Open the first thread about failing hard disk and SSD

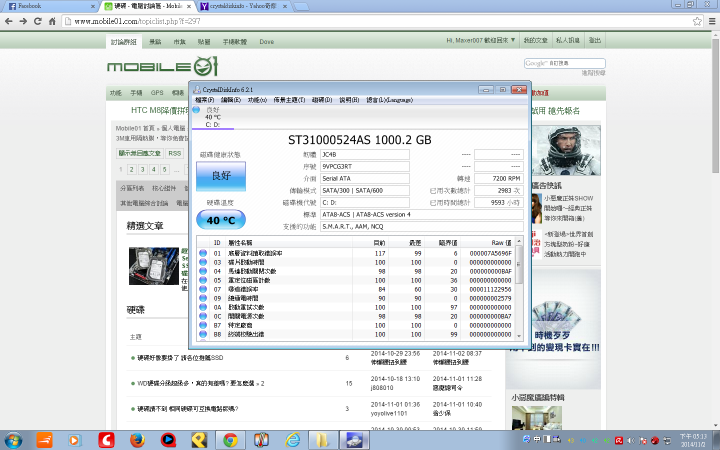[x=180, y=358]
